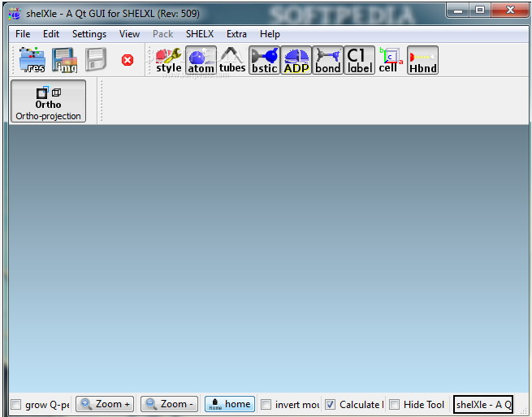Screen dimensions: 532x417
Task: Switch to Ortho-projection view
Action: click(x=48, y=101)
